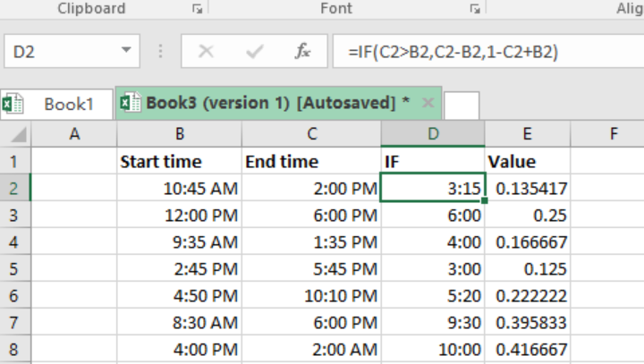644x364 pixels.
Task: Click the Select All corner triangle
Action: click(x=18, y=135)
